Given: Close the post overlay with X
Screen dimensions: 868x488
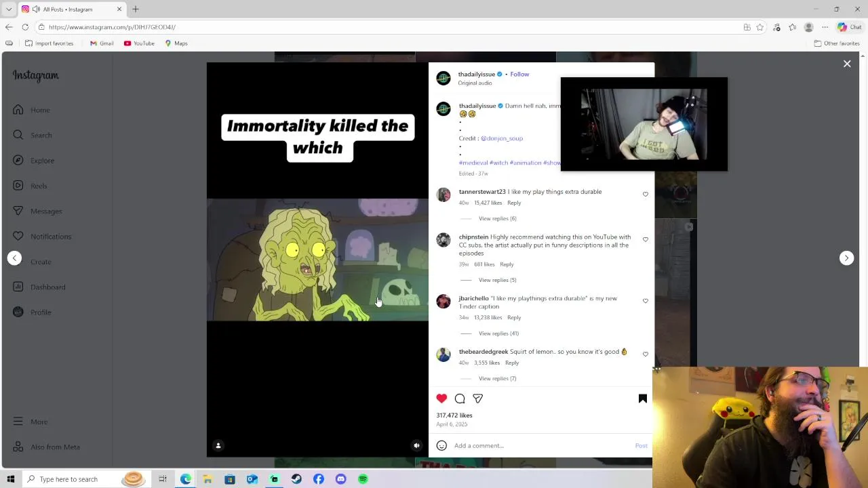Looking at the screenshot, I should [x=847, y=64].
